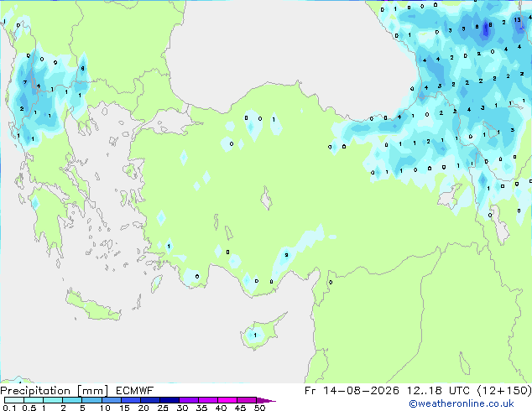Viewport: 532px width, 411px height.
Task: Click the purple arrow tip above 50 mm
Action: (x=266, y=400)
